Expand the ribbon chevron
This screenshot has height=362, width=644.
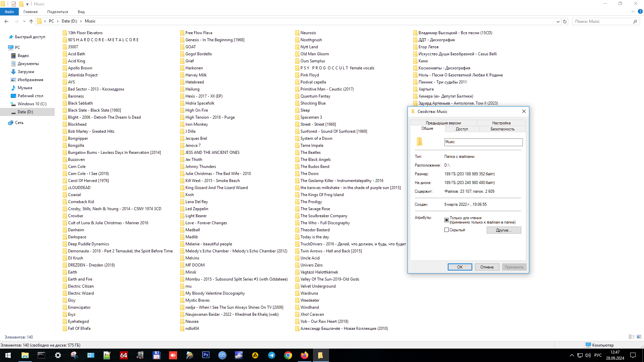click(x=633, y=11)
